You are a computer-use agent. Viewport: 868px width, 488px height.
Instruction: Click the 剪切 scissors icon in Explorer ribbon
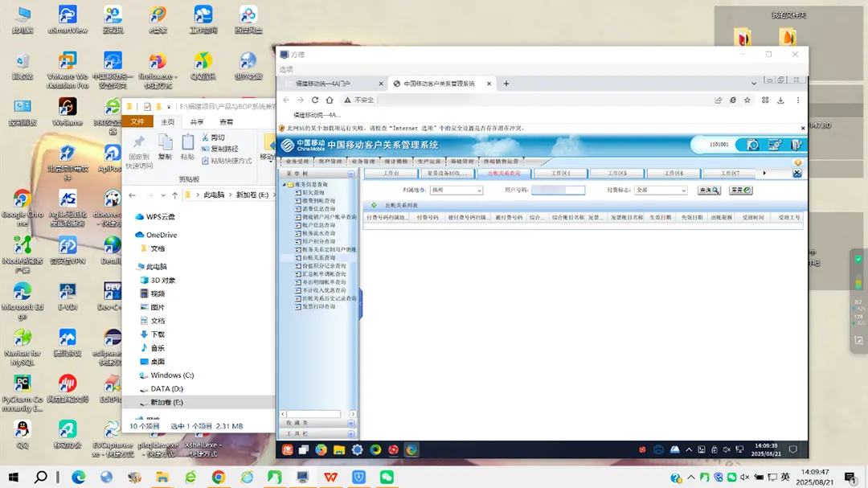pyautogui.click(x=206, y=137)
